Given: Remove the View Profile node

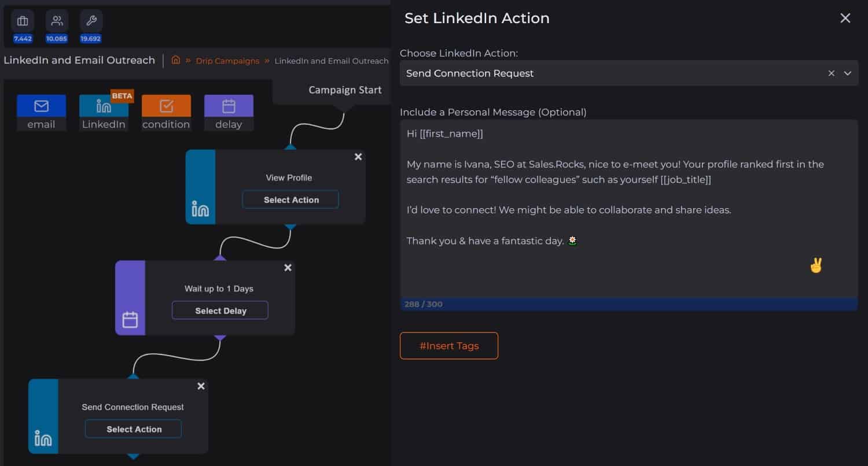Looking at the screenshot, I should (358, 157).
